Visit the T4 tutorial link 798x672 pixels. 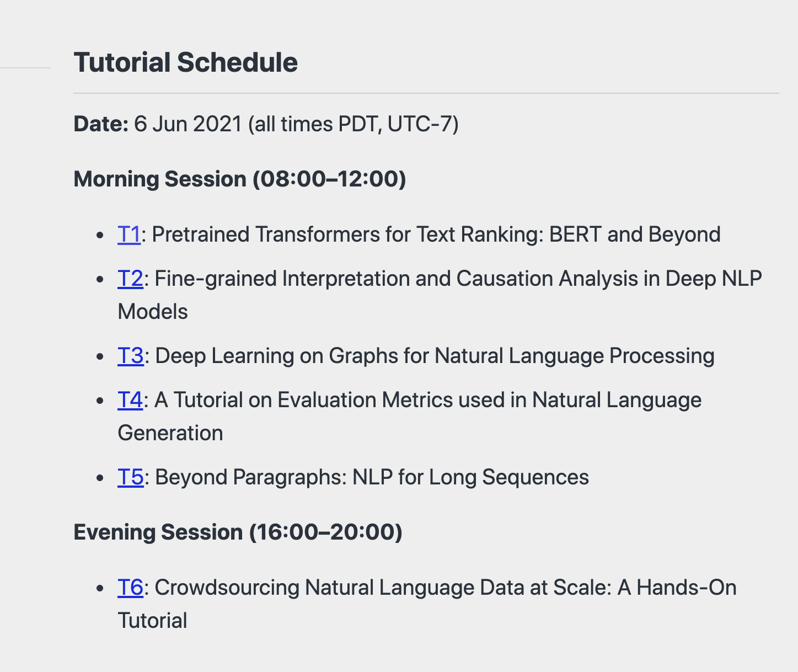pos(130,400)
